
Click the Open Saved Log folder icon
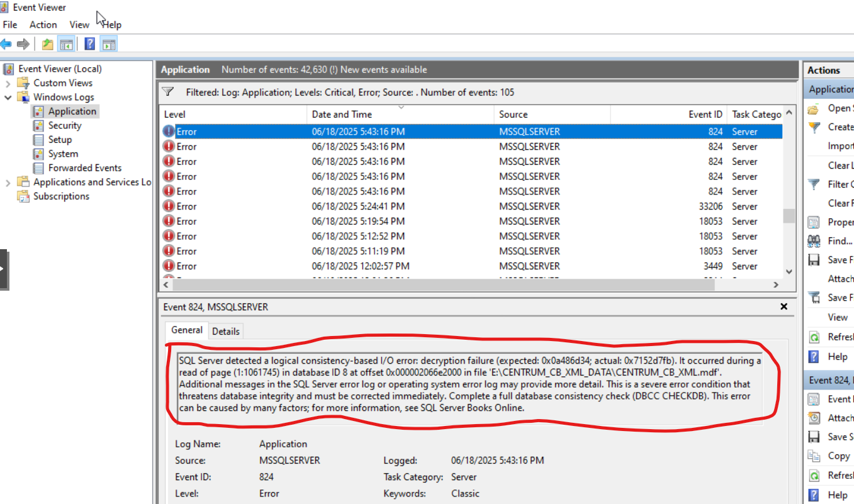click(x=814, y=108)
